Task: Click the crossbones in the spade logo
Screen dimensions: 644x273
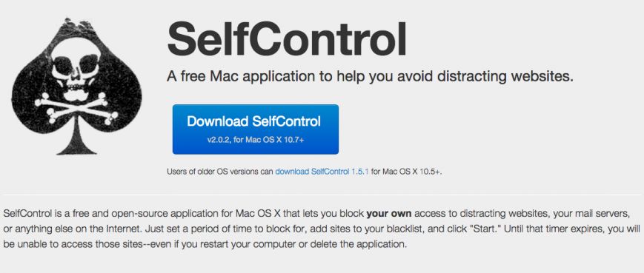Action: click(x=76, y=109)
